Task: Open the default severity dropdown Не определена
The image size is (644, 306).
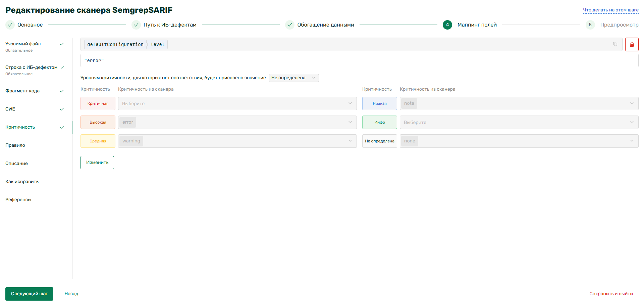Action: 293,78
